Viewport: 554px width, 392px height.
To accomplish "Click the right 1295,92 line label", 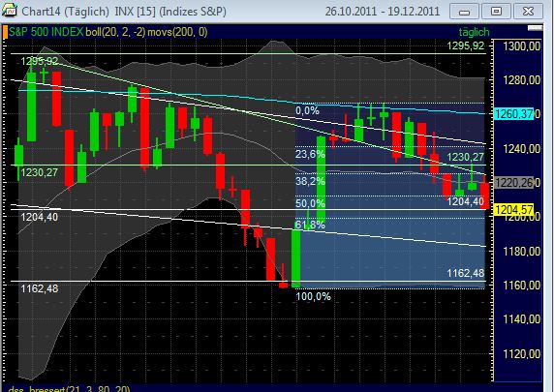I will click(x=466, y=45).
